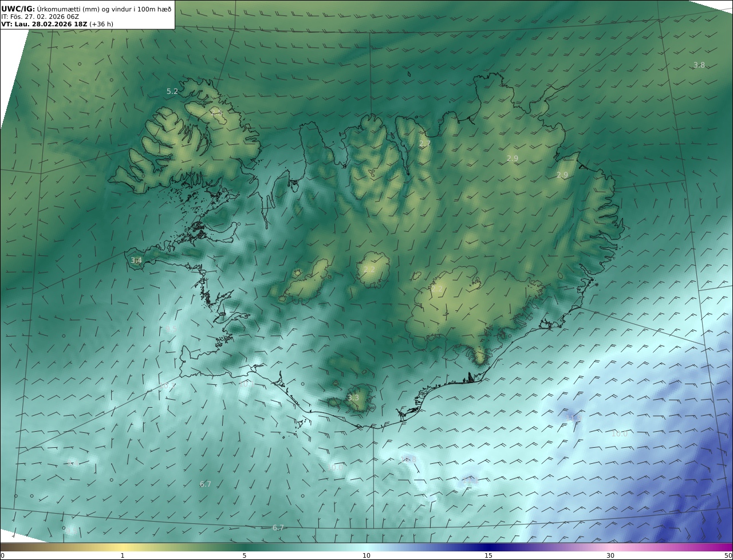Click the 10 tick label on the color scale

(366, 555)
